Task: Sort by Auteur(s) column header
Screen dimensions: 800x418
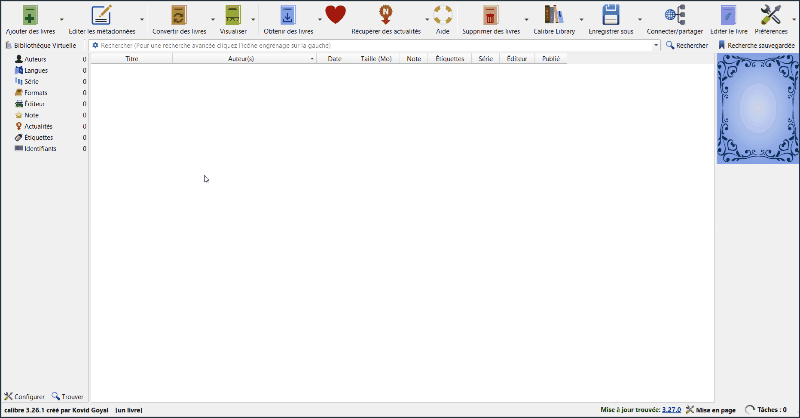Action: tap(244, 59)
